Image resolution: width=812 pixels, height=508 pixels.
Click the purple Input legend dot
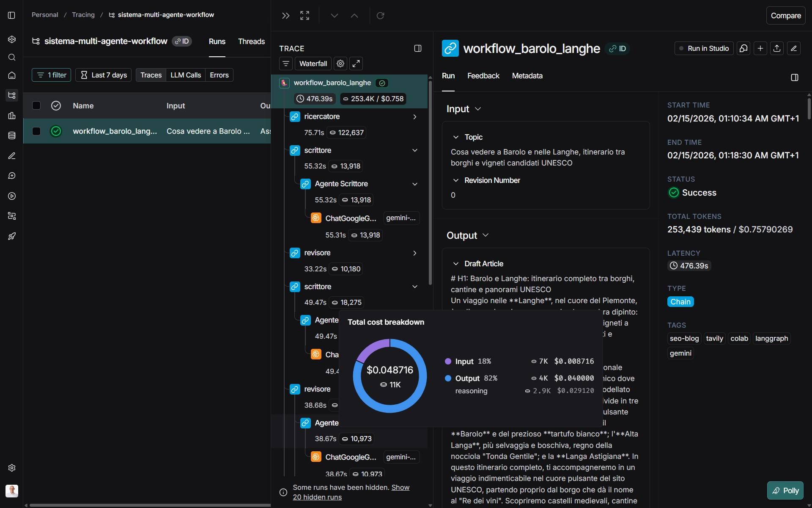click(x=448, y=361)
